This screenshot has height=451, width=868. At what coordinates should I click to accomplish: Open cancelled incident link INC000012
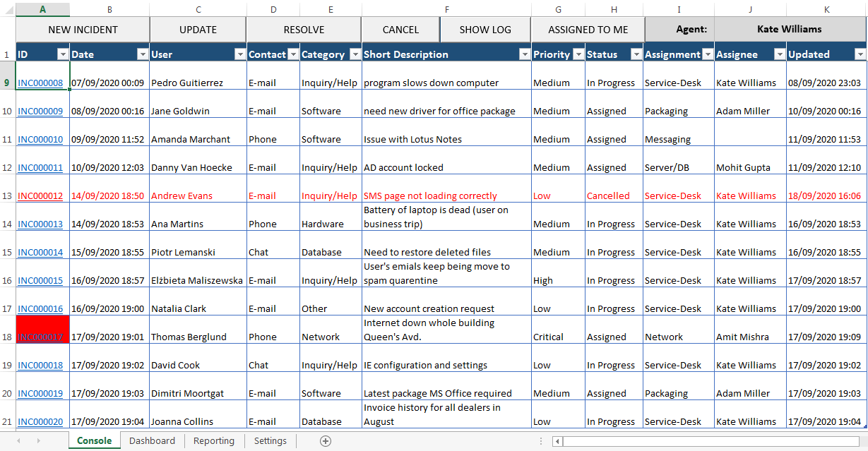38,196
